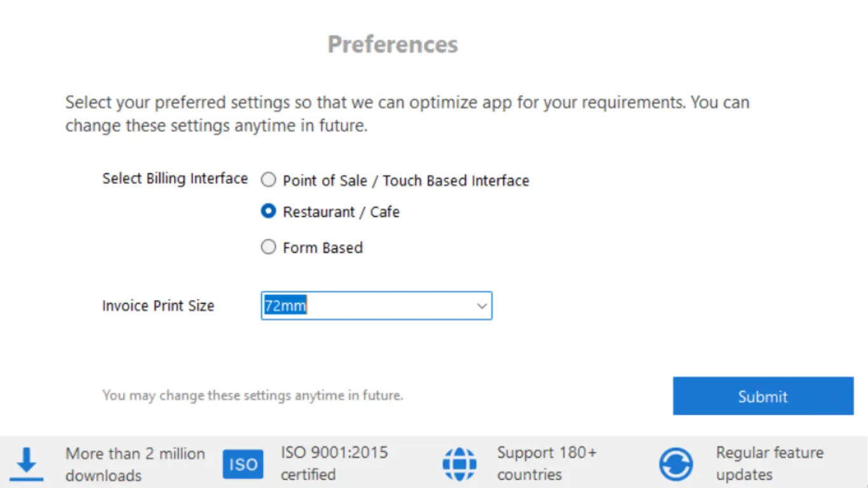Expand the Invoice Print Size dropdown arrow
Viewport: 868px width, 488px height.
click(482, 306)
